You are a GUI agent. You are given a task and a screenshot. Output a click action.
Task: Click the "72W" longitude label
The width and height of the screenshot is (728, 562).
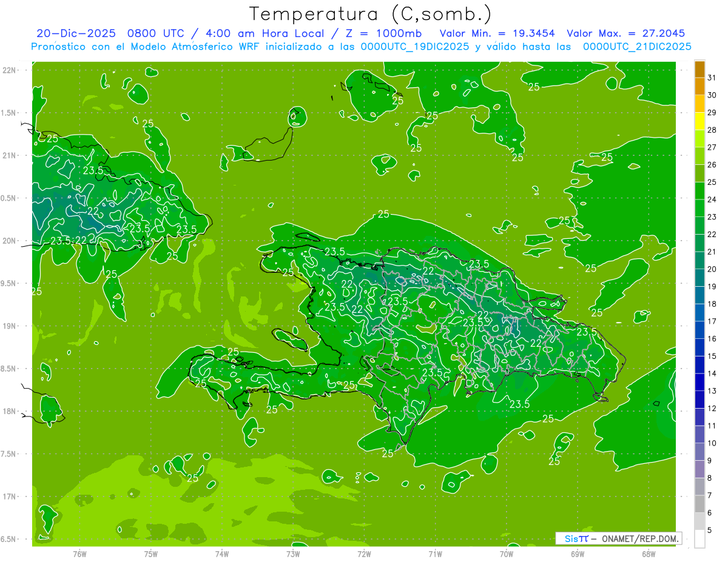point(364,554)
